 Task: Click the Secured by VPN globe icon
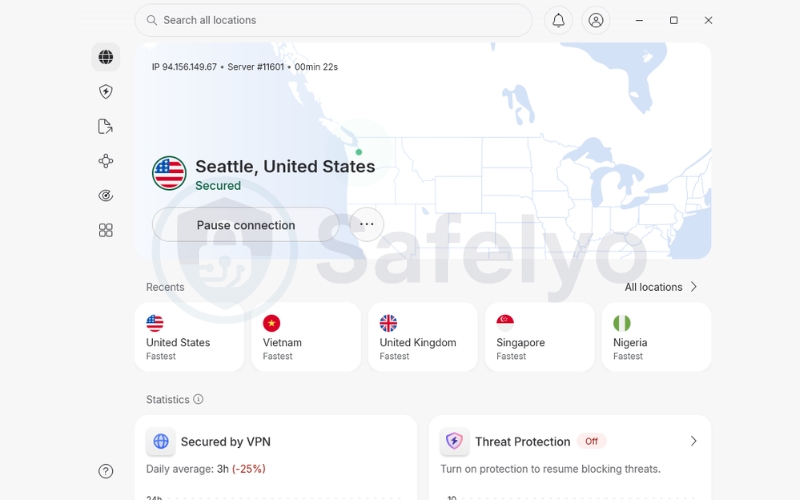point(161,441)
